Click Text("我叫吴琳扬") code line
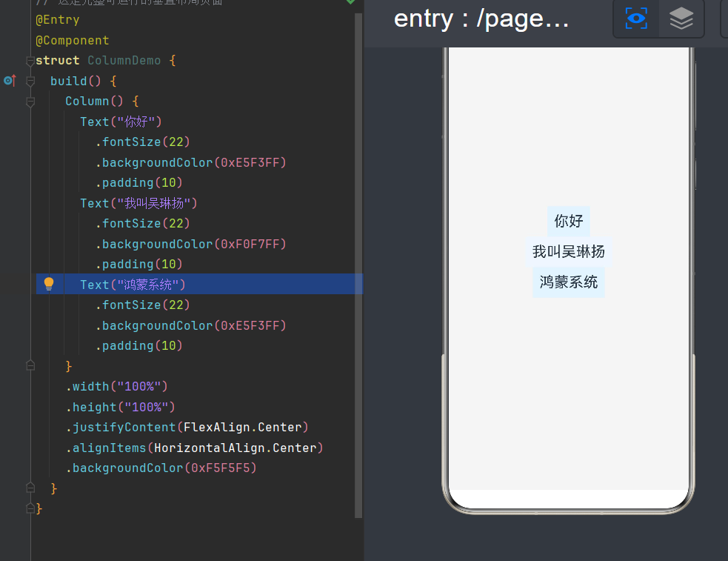Viewport: 728px width, 561px height. (x=138, y=203)
